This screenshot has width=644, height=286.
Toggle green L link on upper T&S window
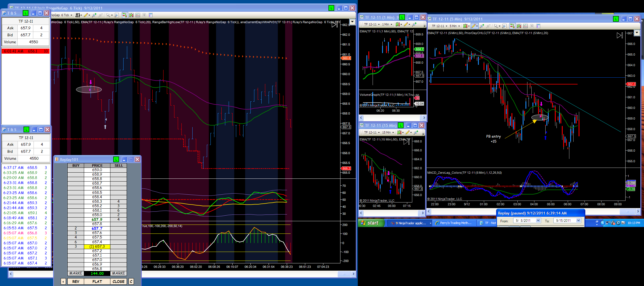click(25, 13)
